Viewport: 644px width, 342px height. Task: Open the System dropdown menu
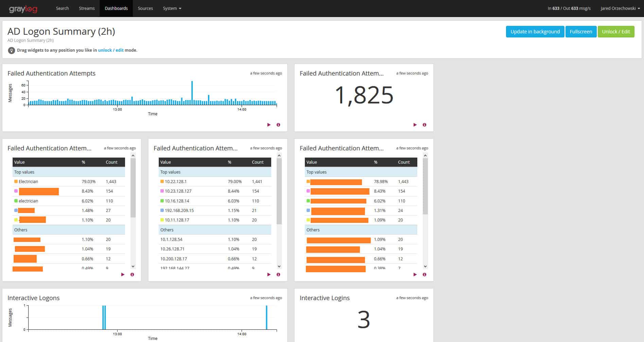coord(172,8)
